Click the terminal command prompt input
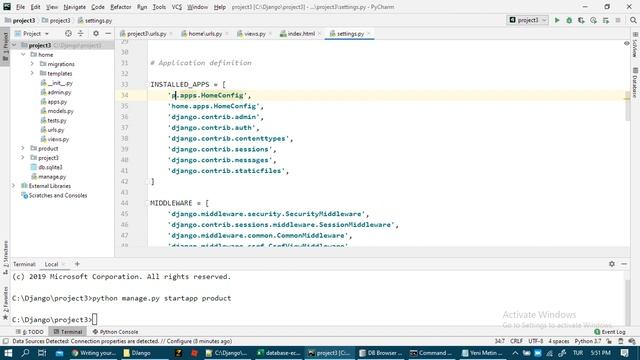 click(95, 320)
